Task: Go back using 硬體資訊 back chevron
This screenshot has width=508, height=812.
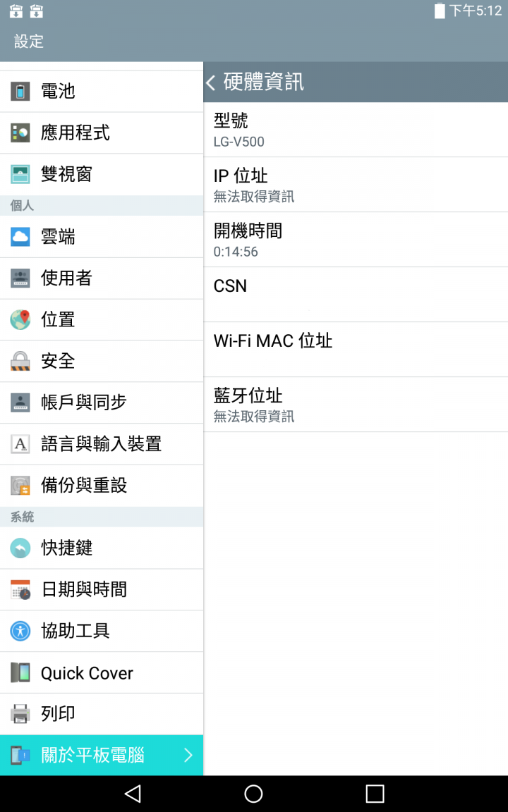Action: (x=210, y=82)
